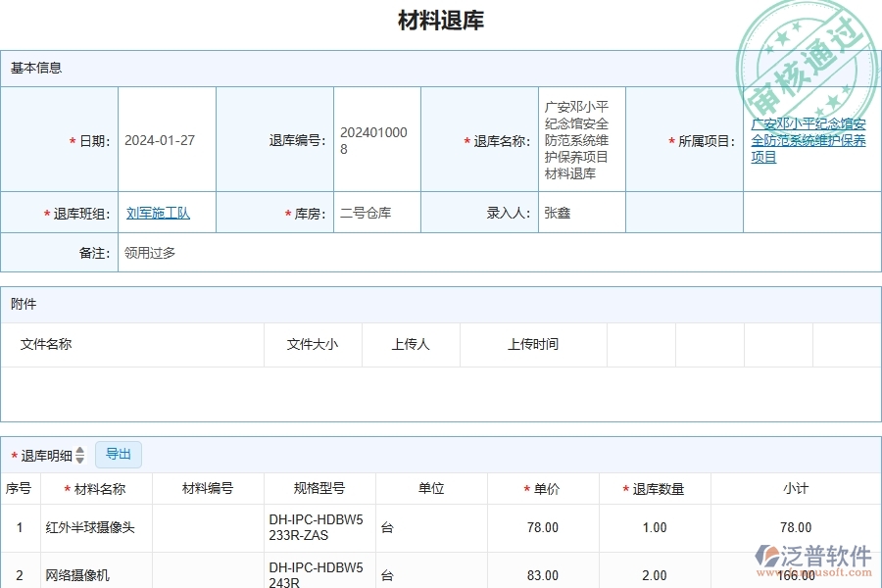Click the 文件名称 column header

pyautogui.click(x=47, y=344)
